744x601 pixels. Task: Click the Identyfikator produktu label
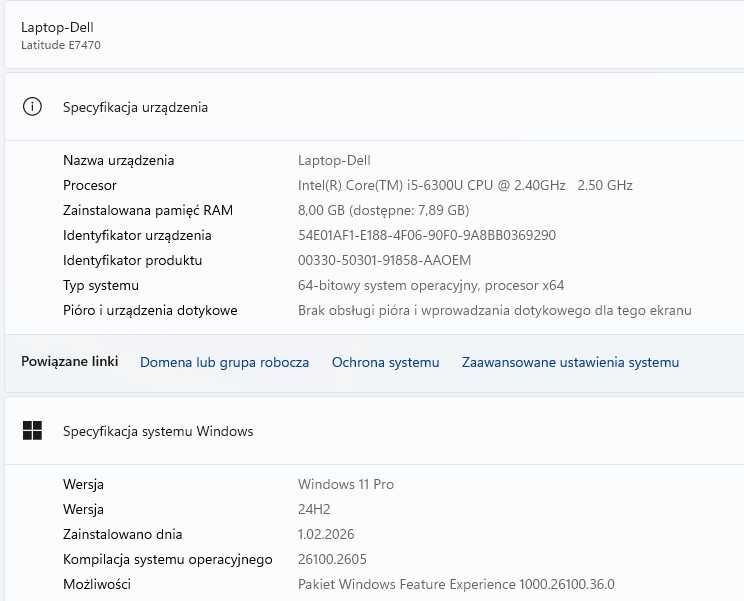tap(132, 260)
